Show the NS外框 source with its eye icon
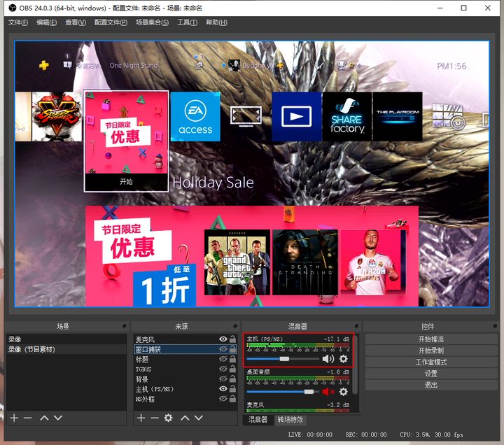Image resolution: width=504 pixels, height=445 pixels. pyautogui.click(x=223, y=399)
